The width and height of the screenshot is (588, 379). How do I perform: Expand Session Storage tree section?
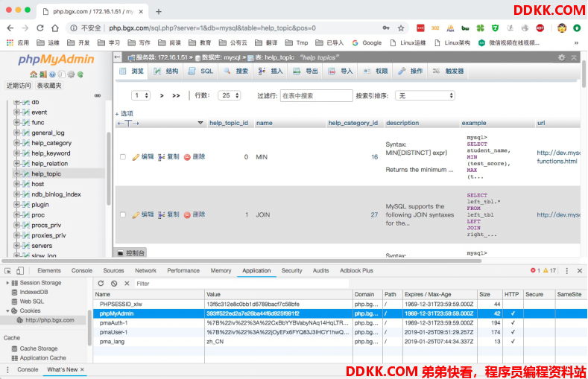(x=7, y=283)
